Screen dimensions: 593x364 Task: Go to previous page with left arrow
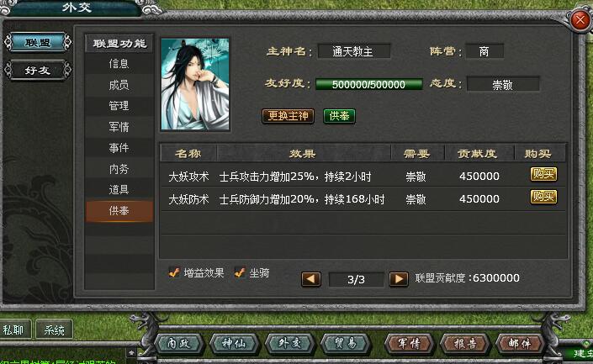311,279
